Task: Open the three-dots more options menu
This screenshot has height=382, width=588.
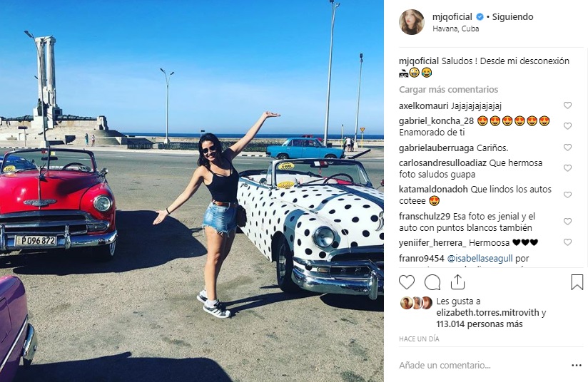Action: pos(577,365)
